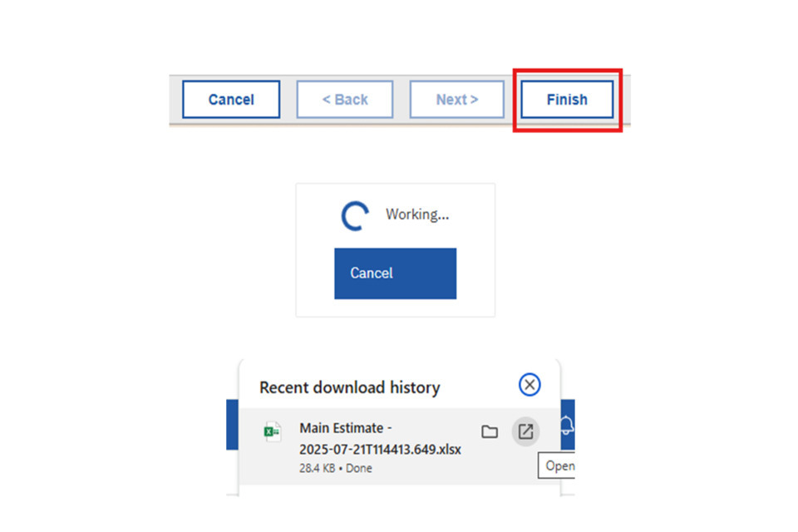Click the notification bell icon
This screenshot has height=532, width=798.
pos(567,426)
